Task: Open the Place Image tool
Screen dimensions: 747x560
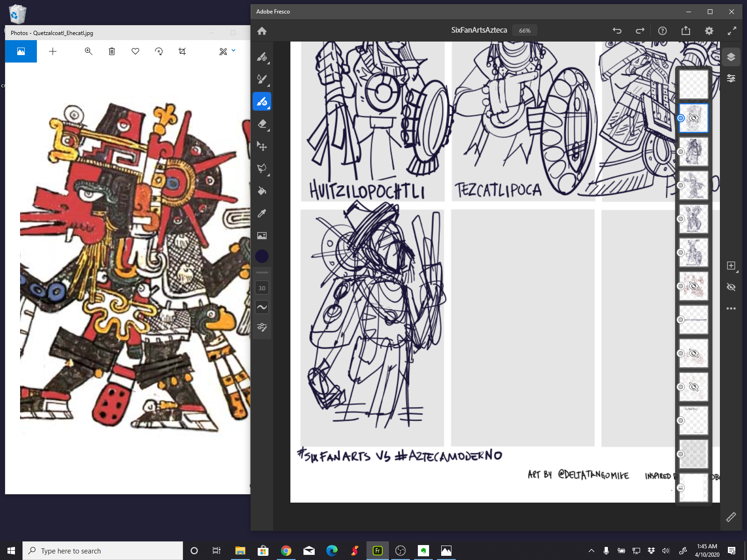Action: coord(262,236)
